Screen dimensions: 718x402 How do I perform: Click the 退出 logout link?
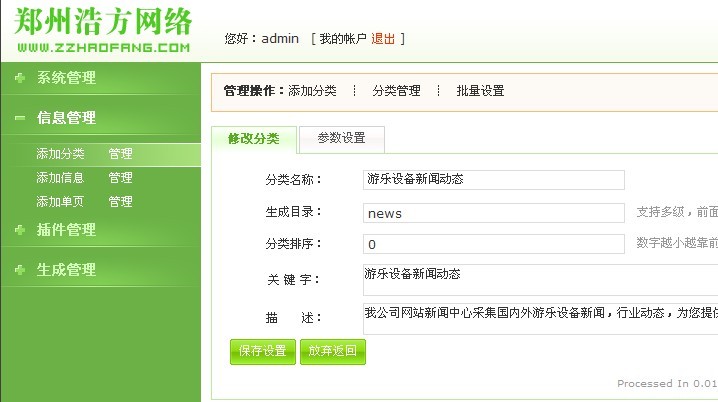pos(383,39)
